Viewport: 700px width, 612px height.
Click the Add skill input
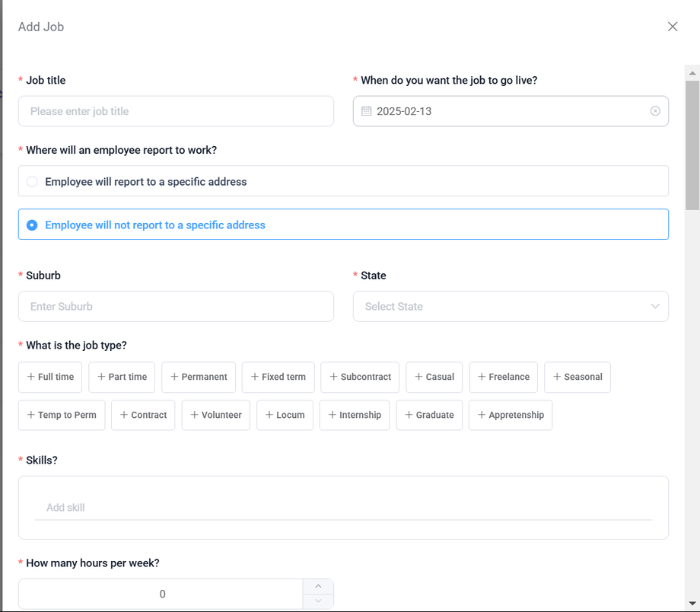click(x=343, y=508)
